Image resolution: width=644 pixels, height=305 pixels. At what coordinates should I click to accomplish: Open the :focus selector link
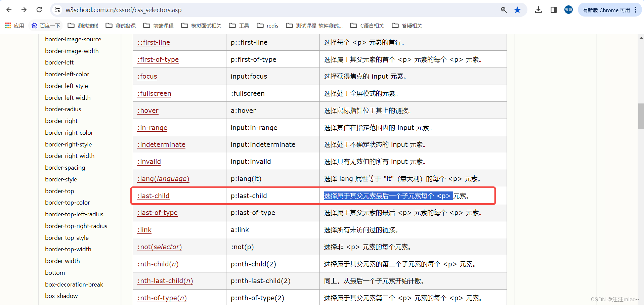(x=147, y=76)
